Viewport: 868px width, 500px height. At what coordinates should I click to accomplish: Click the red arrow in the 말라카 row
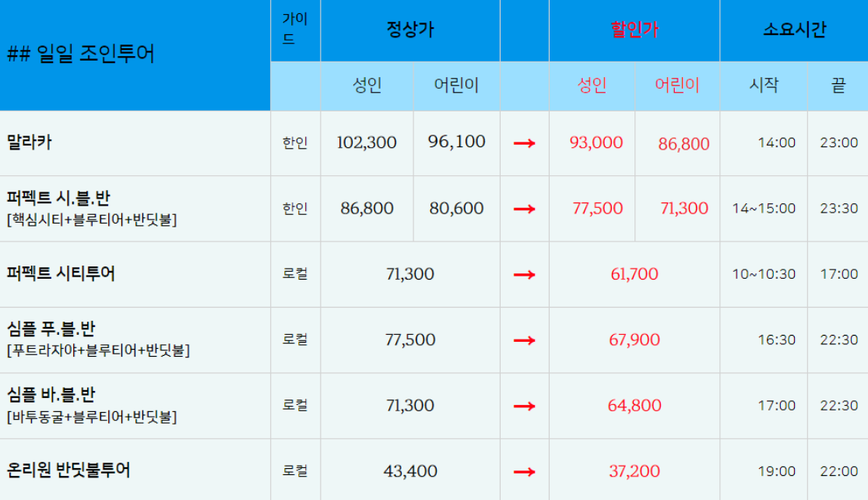click(x=524, y=143)
